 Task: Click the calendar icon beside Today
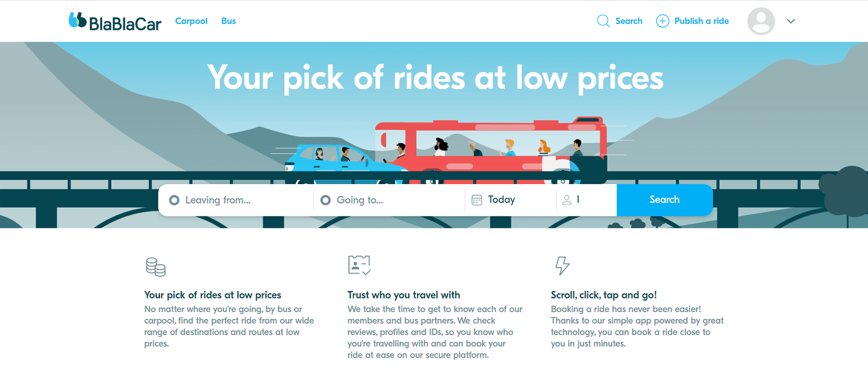pos(477,200)
